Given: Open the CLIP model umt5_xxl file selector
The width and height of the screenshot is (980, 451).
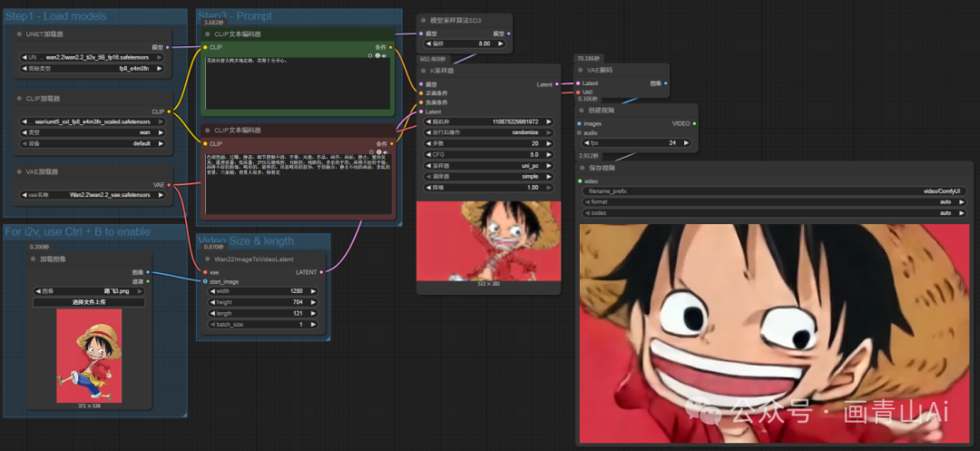Looking at the screenshot, I should pos(93,122).
